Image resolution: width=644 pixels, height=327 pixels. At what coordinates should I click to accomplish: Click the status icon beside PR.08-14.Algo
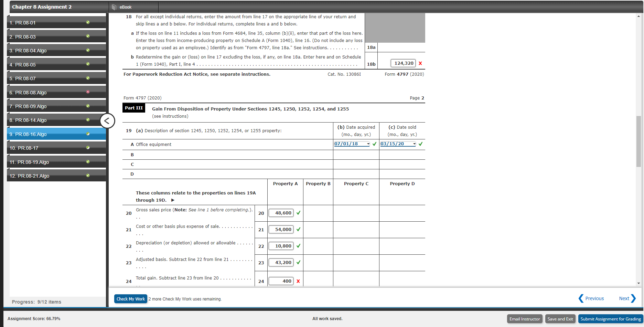point(88,120)
